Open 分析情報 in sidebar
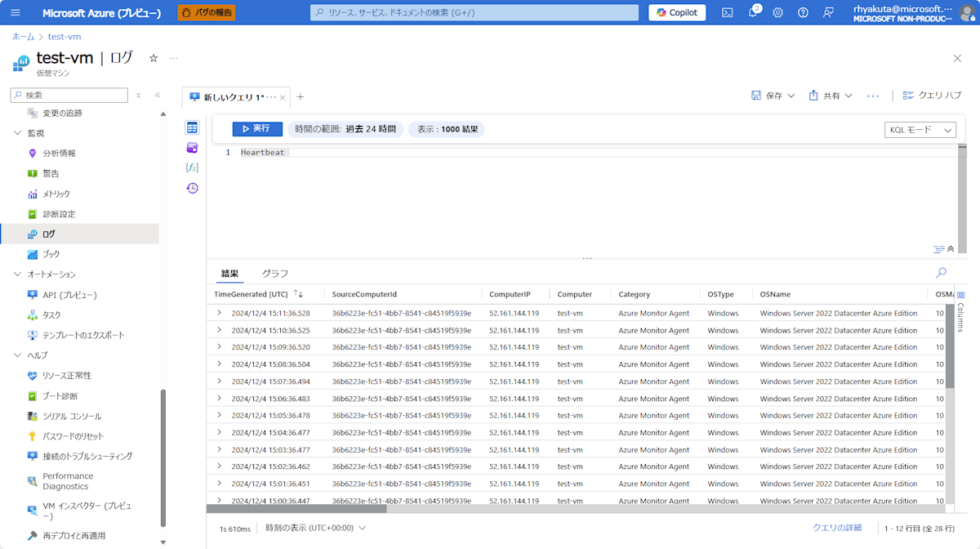 (x=59, y=153)
